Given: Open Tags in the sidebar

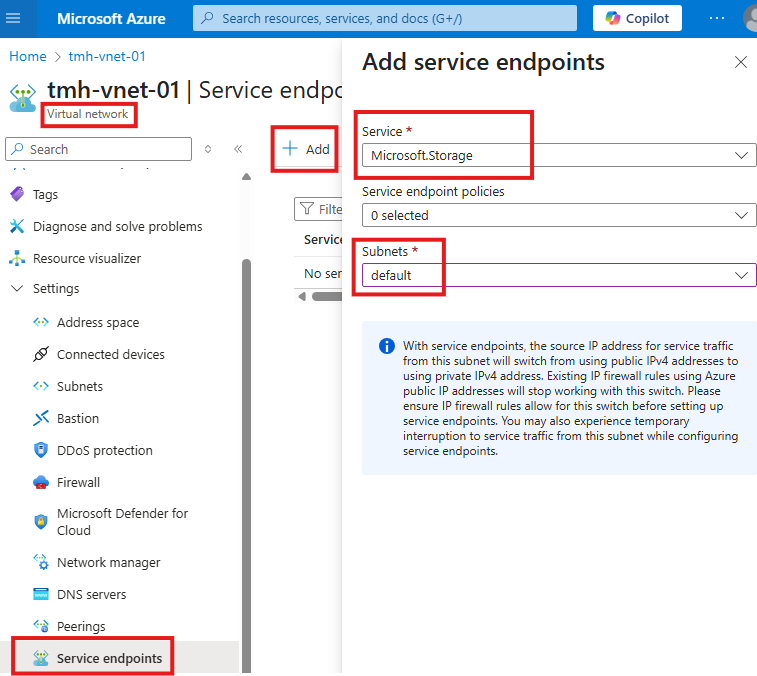Looking at the screenshot, I should pyautogui.click(x=45, y=195).
